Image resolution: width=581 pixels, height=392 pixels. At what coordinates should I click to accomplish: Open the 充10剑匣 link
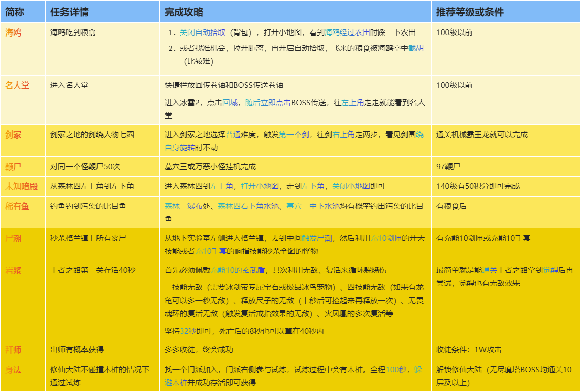[x=386, y=238]
